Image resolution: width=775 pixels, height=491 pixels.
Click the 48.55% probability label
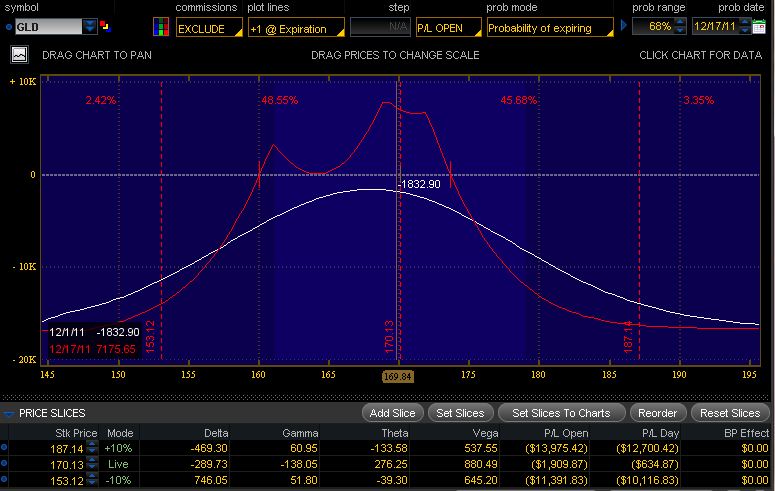(280, 100)
